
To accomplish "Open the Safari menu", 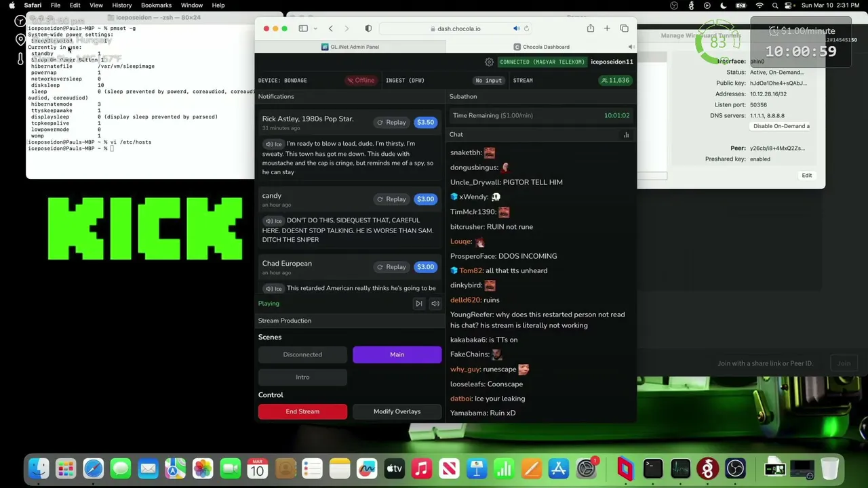I will [x=33, y=5].
